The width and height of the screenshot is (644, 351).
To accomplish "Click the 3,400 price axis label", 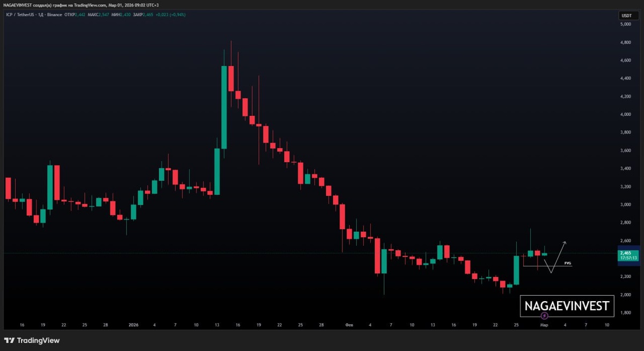I will (625, 169).
